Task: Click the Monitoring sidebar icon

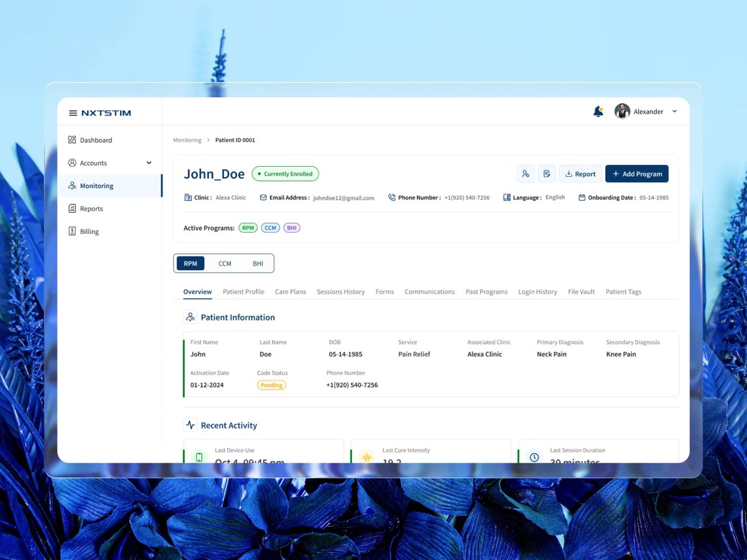Action: (x=72, y=185)
